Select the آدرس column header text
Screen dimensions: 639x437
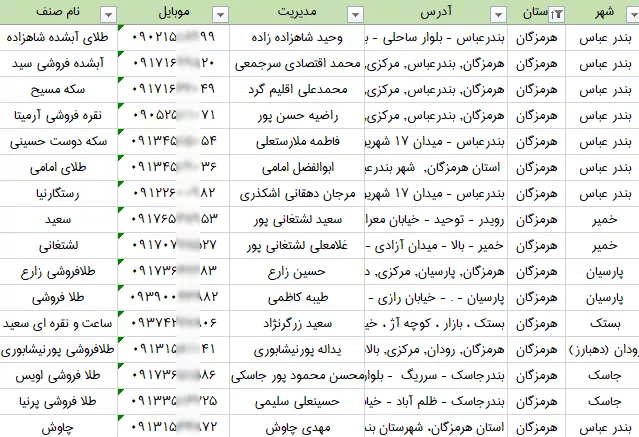[x=436, y=12]
